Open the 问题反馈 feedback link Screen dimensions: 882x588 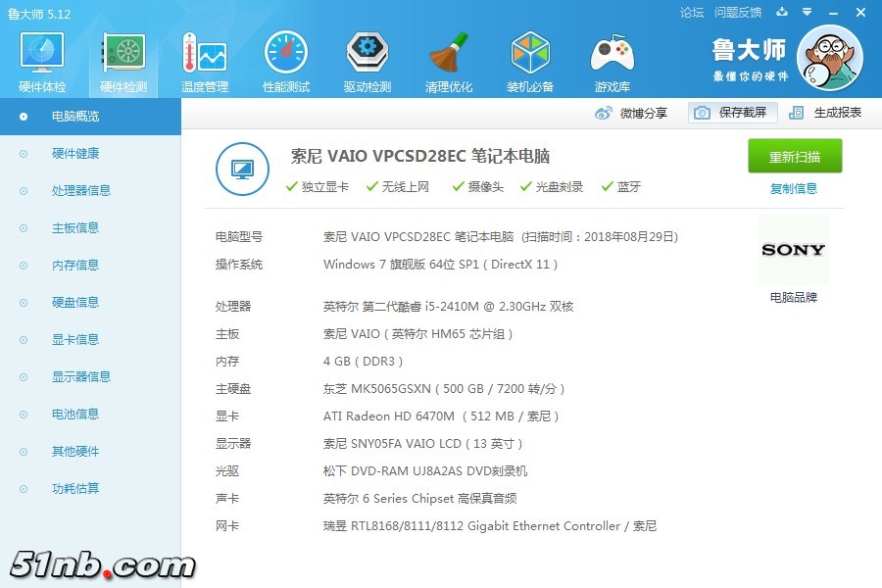(738, 13)
